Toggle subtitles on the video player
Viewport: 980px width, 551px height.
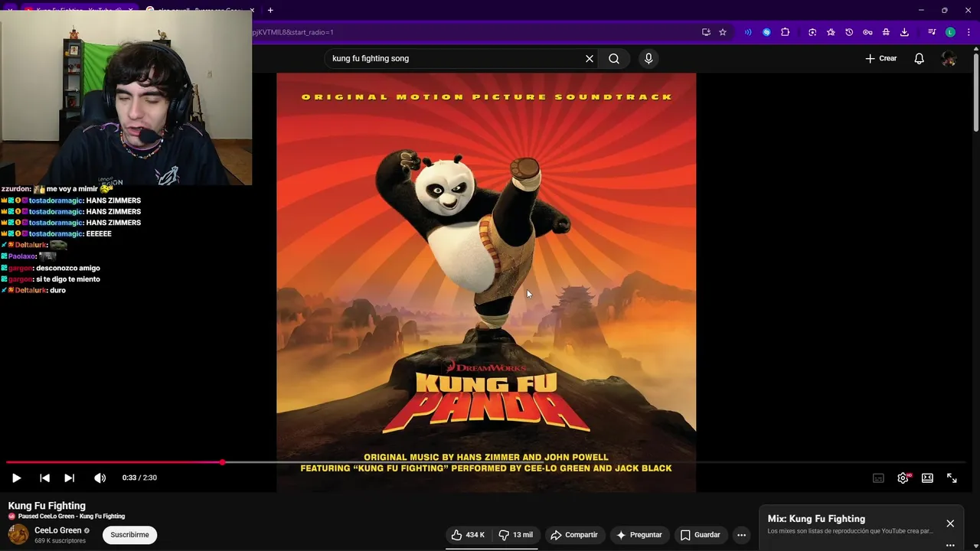click(x=878, y=478)
